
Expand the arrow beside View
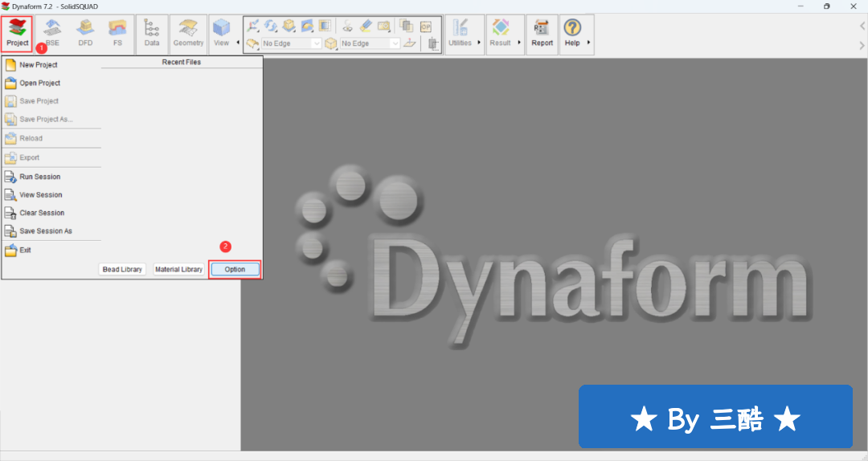click(238, 43)
